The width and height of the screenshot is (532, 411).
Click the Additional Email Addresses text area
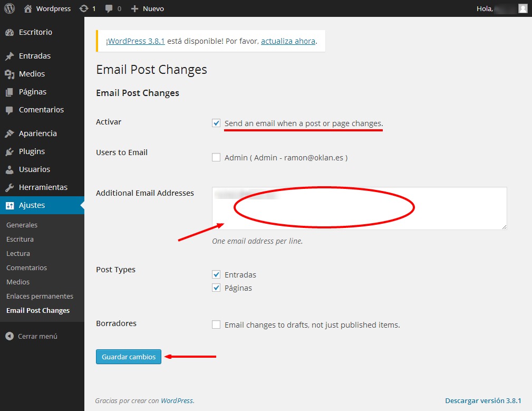pos(359,208)
